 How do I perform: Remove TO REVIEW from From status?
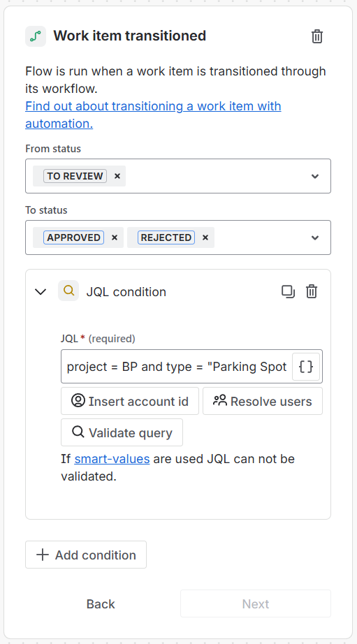click(117, 176)
